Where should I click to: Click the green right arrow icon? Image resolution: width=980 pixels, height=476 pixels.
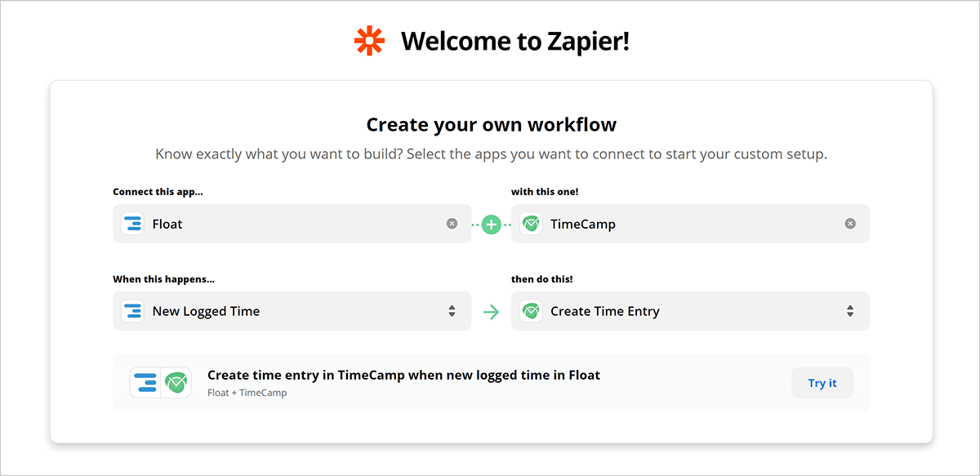coord(491,311)
